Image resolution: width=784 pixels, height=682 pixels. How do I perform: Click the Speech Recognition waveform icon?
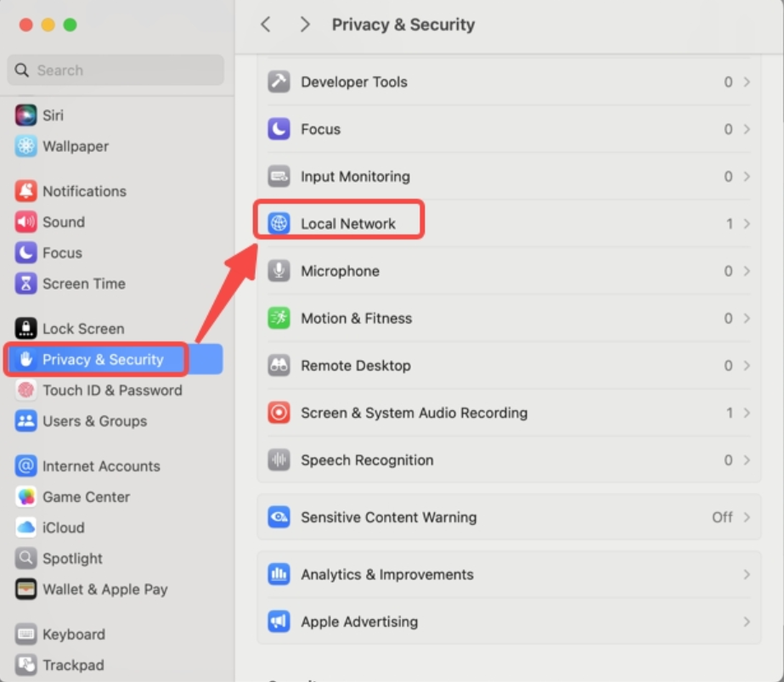point(279,460)
